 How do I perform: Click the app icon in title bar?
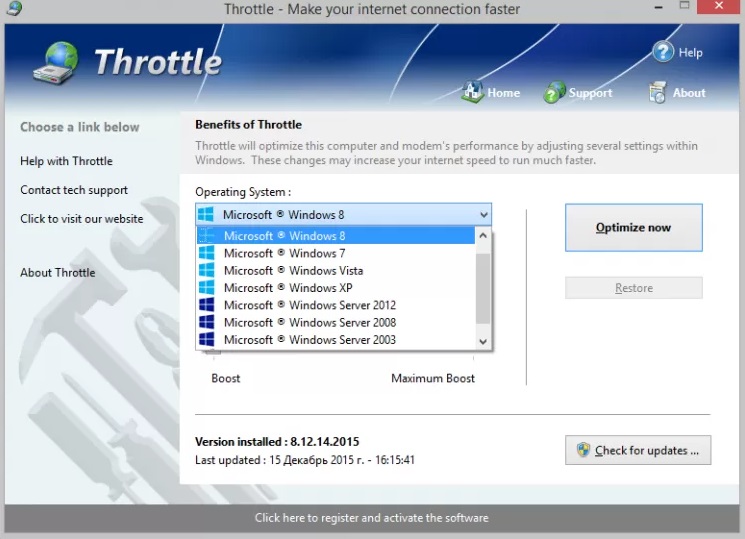tap(12, 9)
